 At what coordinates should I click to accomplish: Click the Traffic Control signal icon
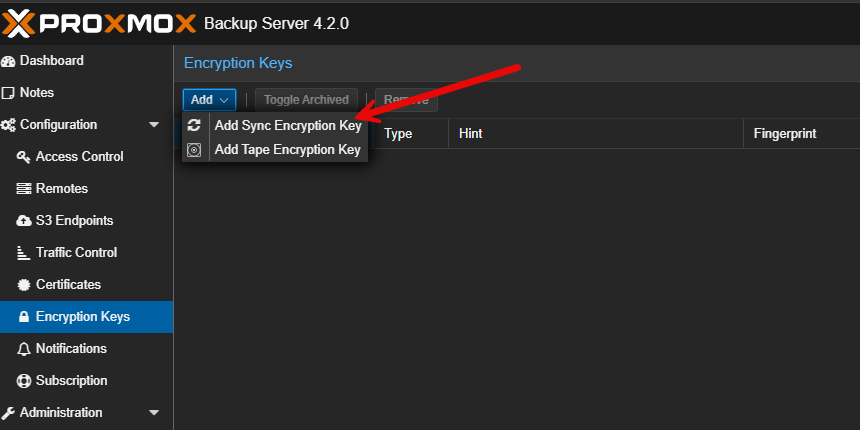point(24,253)
